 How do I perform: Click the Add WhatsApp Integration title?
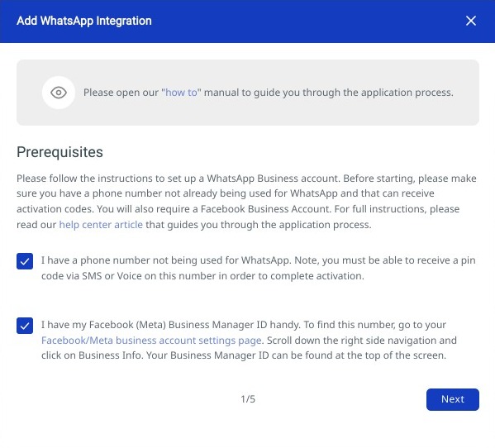(84, 21)
